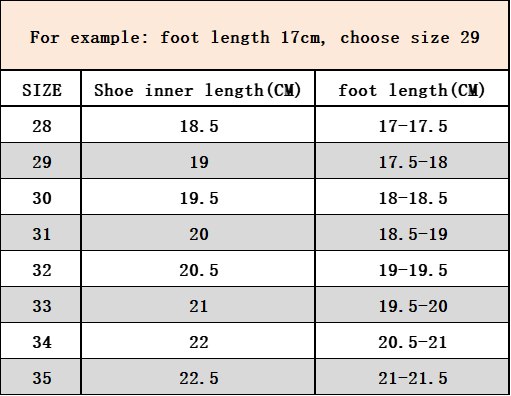Select inner length value 19.5

click(198, 197)
